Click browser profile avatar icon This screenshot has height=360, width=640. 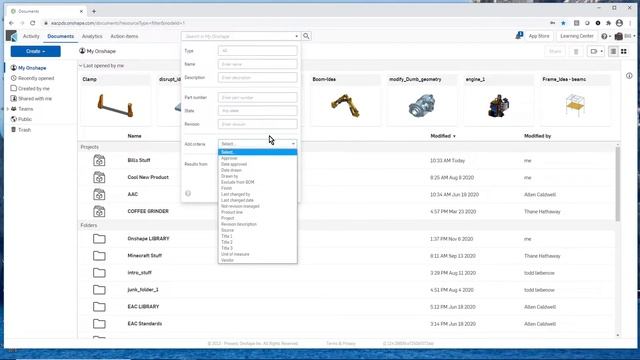[619, 23]
